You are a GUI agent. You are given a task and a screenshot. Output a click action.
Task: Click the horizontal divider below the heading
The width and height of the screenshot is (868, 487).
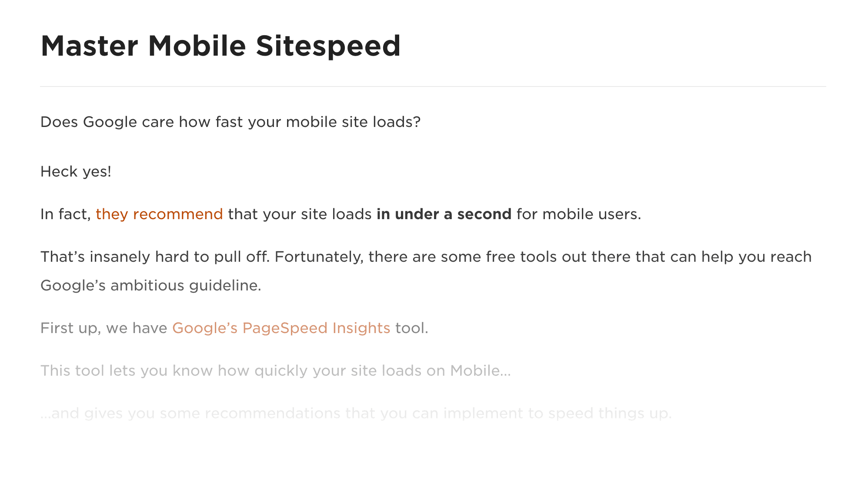tap(433, 87)
